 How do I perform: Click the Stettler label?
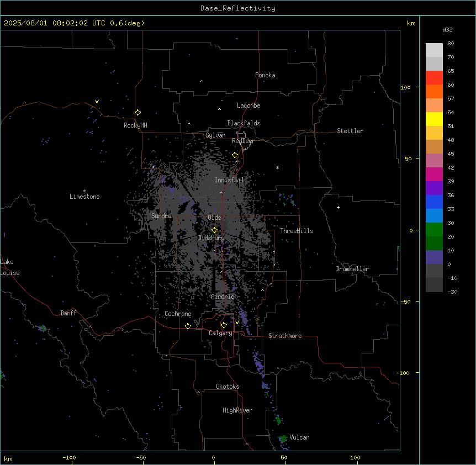[x=350, y=131]
